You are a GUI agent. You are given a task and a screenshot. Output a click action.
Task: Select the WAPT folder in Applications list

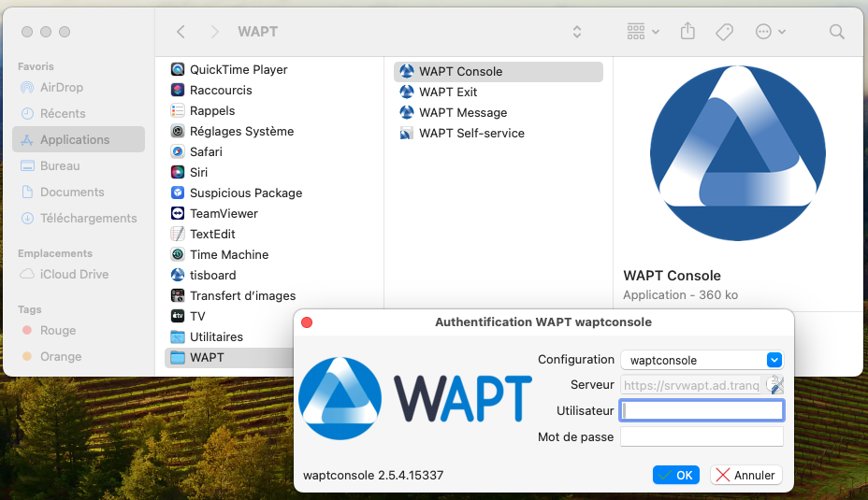point(229,357)
